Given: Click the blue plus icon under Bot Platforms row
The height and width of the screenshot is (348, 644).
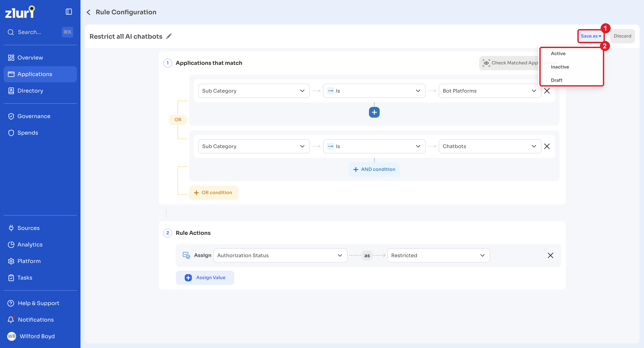Looking at the screenshot, I should tap(374, 112).
